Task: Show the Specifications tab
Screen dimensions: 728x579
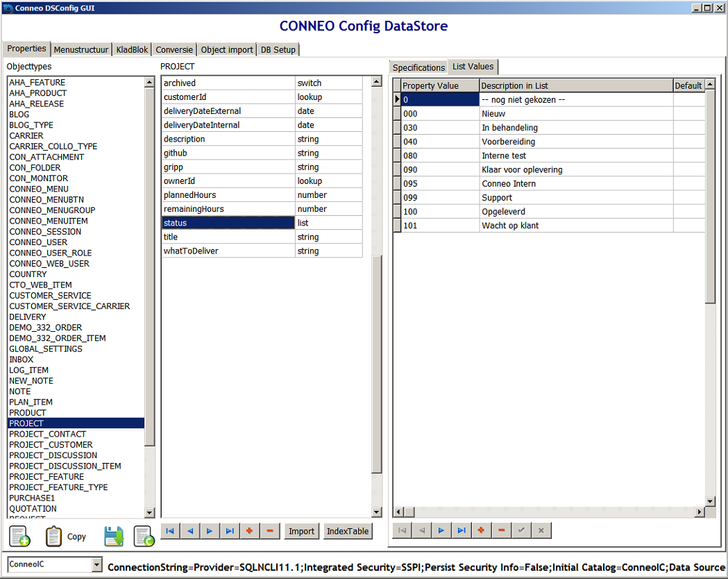Action: pos(418,67)
